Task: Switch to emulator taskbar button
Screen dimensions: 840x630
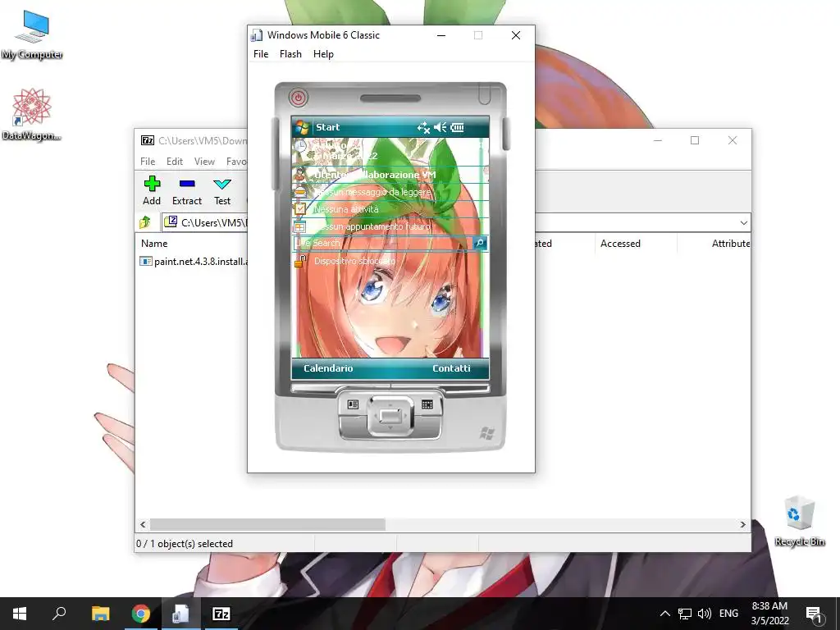Action: coord(180,614)
